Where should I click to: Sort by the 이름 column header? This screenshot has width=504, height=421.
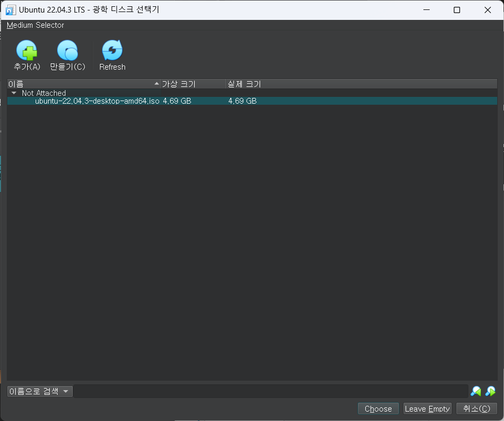[84, 84]
